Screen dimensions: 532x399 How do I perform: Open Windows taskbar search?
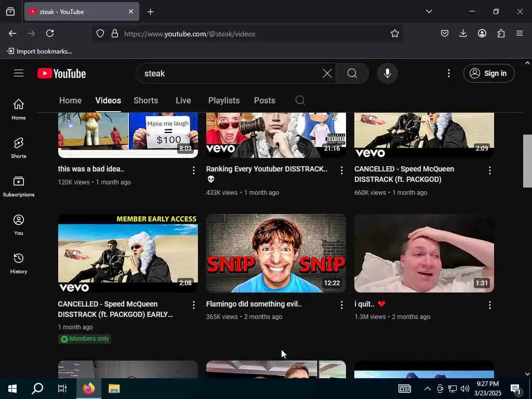37,389
